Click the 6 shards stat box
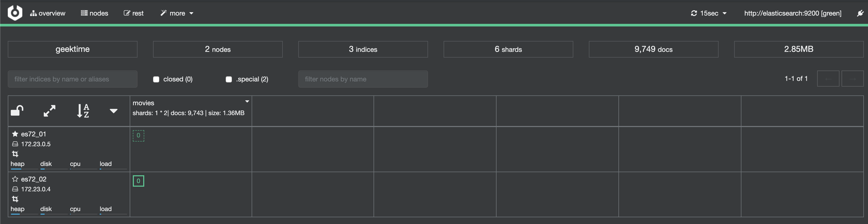This screenshot has height=224, width=868. pyautogui.click(x=508, y=49)
